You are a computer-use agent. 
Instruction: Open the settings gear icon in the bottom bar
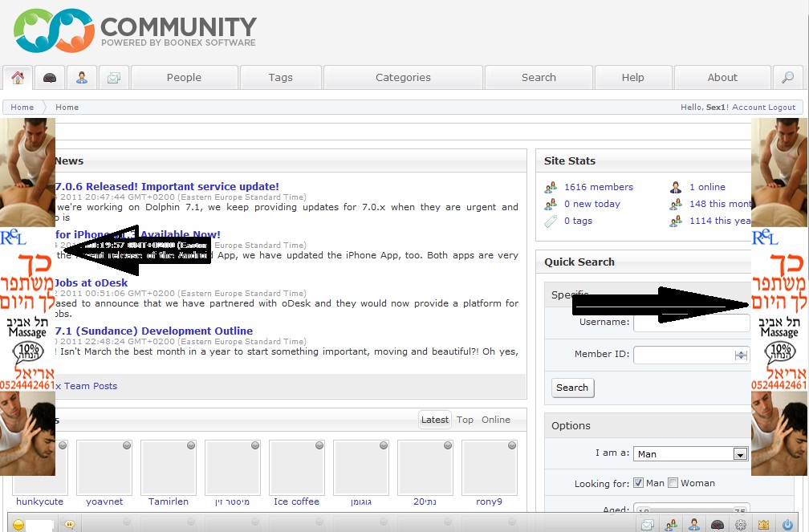click(x=741, y=525)
